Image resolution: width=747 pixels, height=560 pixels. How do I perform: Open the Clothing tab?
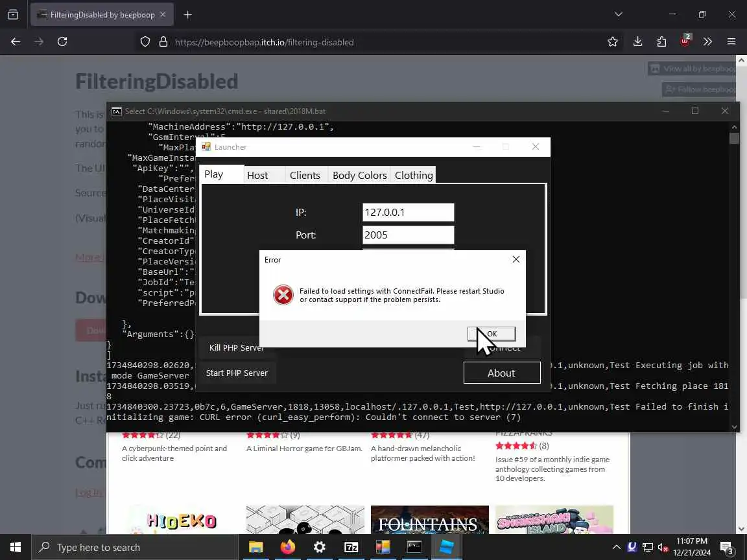click(413, 175)
